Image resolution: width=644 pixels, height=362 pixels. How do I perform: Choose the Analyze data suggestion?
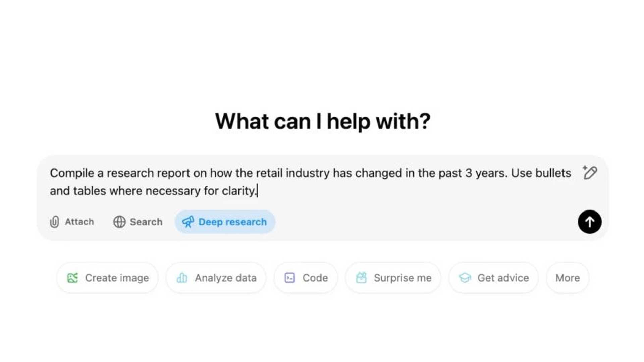click(x=216, y=278)
